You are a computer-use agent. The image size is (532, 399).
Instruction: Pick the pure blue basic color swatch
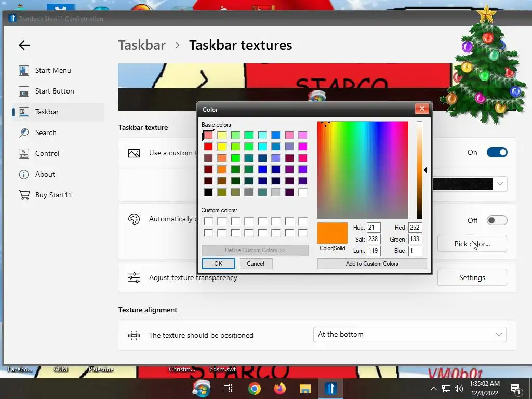(262, 169)
